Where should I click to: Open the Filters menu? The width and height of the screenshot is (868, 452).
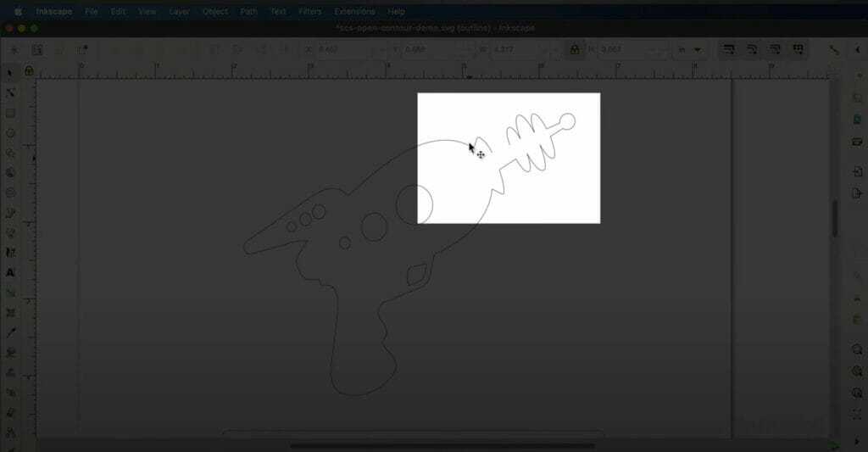pyautogui.click(x=309, y=12)
